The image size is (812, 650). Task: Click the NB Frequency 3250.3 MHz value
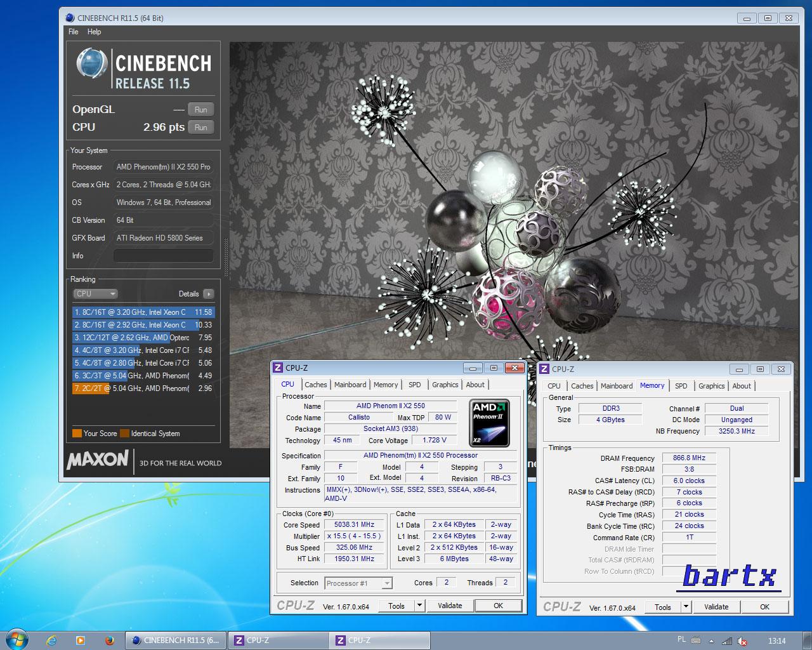(x=737, y=431)
